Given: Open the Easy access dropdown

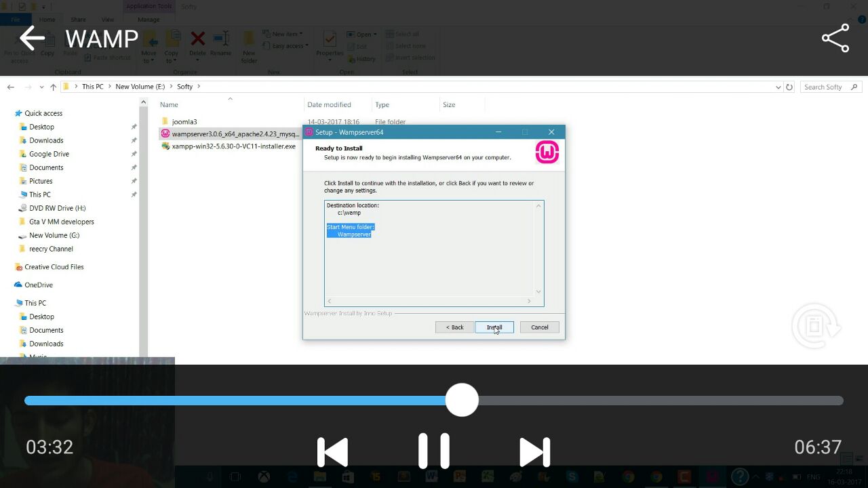Looking at the screenshot, I should pos(285,46).
